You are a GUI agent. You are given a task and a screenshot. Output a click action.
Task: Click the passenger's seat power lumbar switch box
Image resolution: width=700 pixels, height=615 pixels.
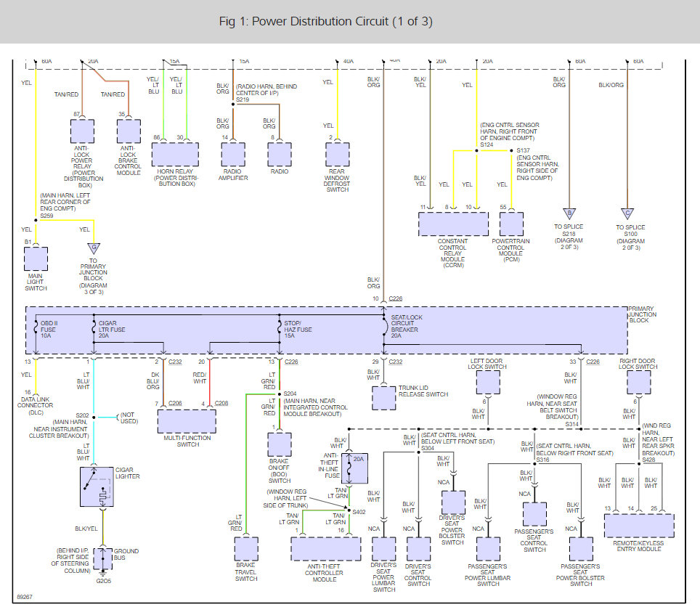coord(488,549)
